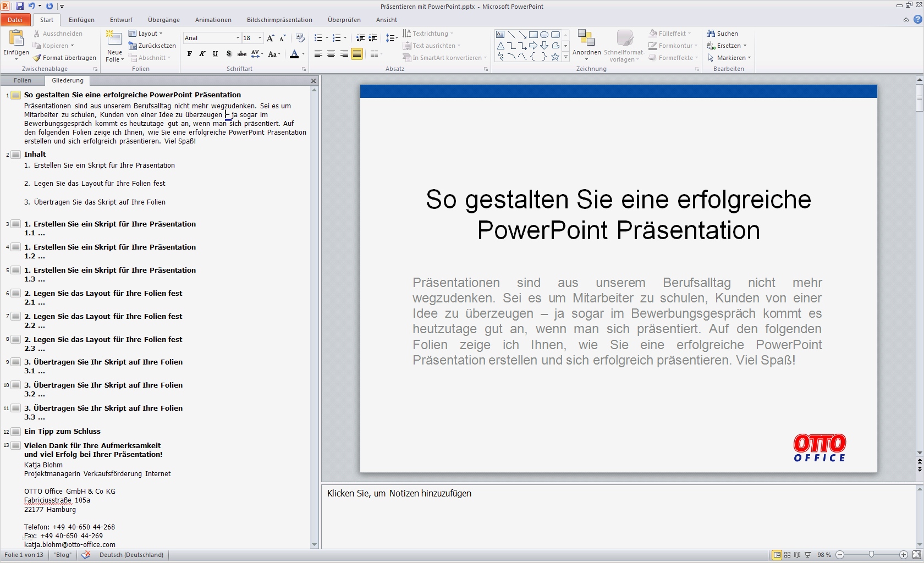Toggle italic formatting with the K icon

click(202, 54)
